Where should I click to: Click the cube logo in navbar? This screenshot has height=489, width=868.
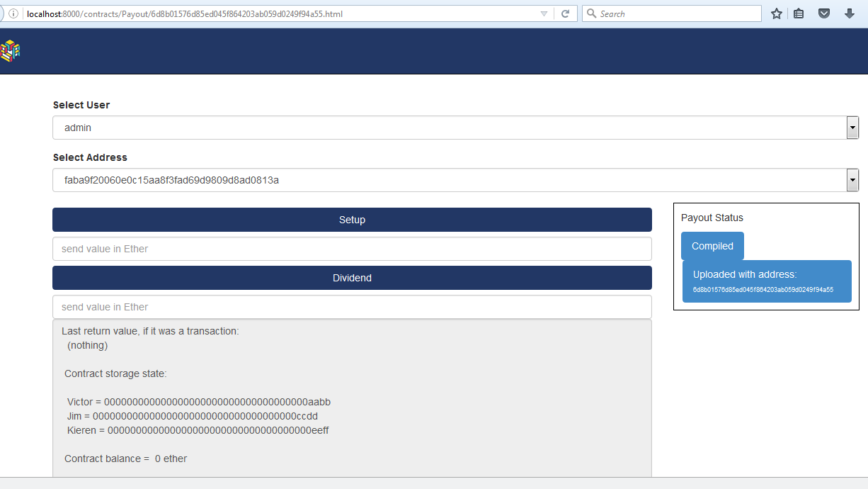click(x=10, y=50)
